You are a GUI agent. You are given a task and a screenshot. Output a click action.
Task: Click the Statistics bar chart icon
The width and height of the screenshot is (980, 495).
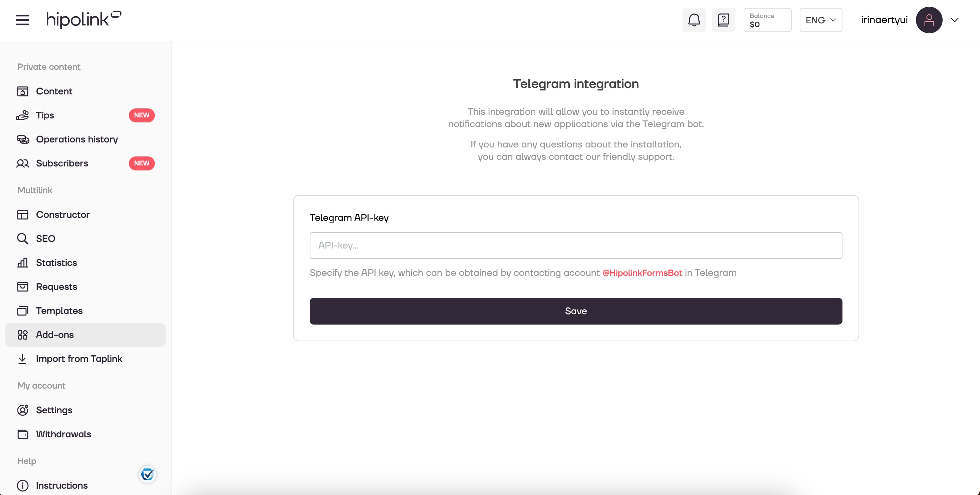tap(22, 262)
